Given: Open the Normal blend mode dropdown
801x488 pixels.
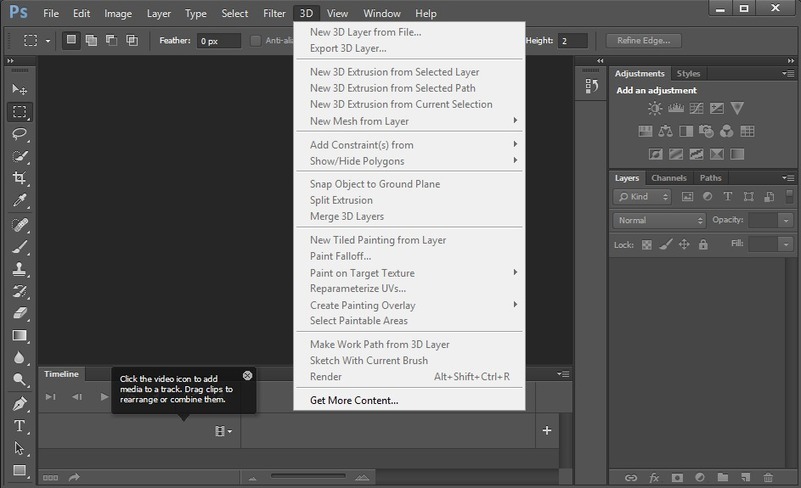Looking at the screenshot, I should coord(659,220).
